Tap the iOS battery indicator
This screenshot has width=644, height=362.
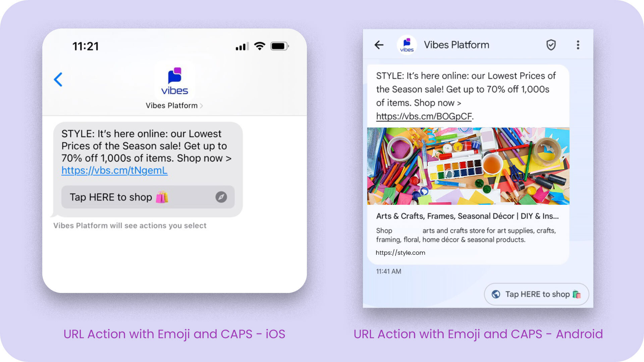pos(280,46)
